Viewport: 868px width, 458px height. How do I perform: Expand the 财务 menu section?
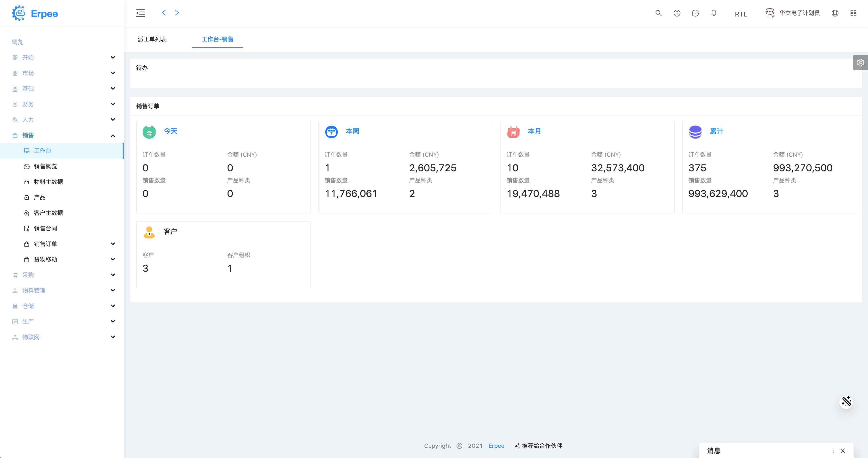point(113,104)
